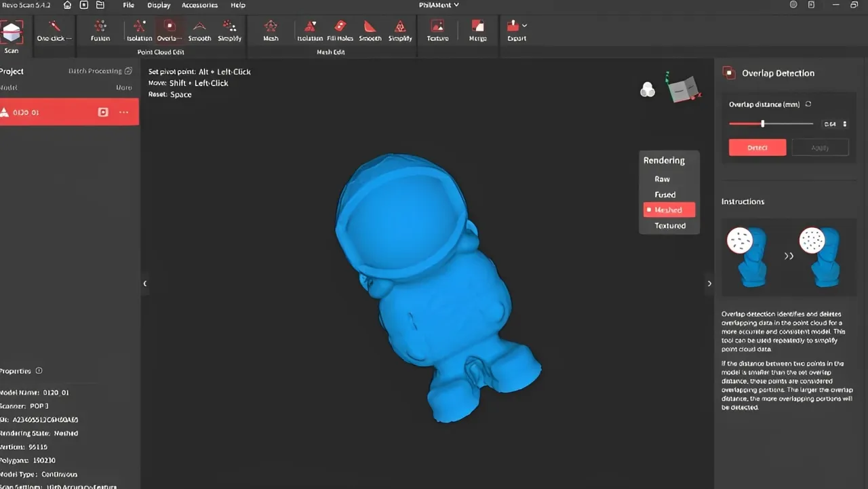This screenshot has width=868, height=489.
Task: Select Textured rendering mode
Action: [670, 226]
